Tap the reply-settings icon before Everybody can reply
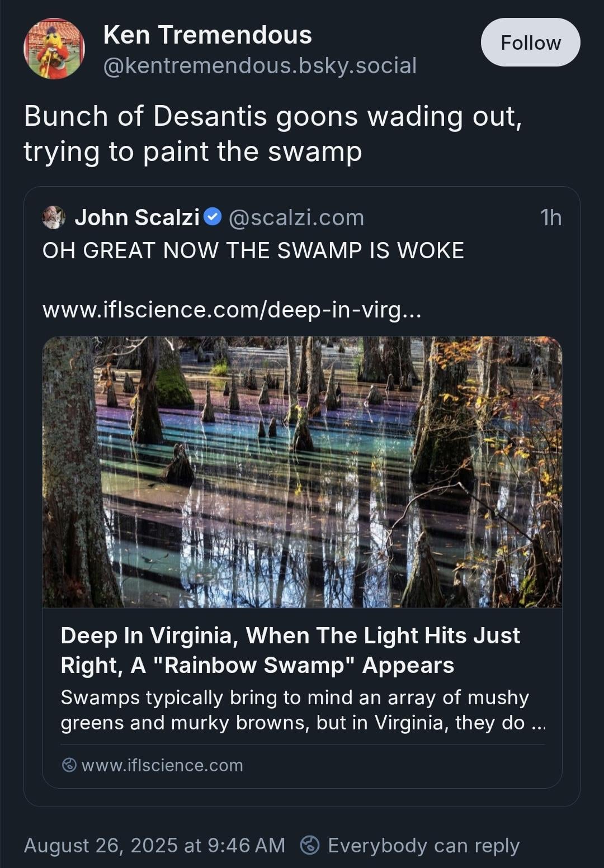 (310, 845)
